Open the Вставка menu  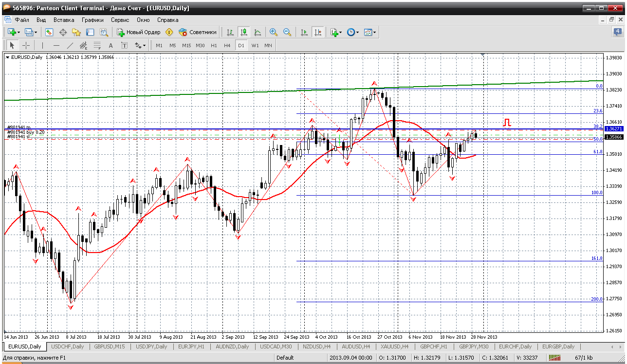(64, 20)
